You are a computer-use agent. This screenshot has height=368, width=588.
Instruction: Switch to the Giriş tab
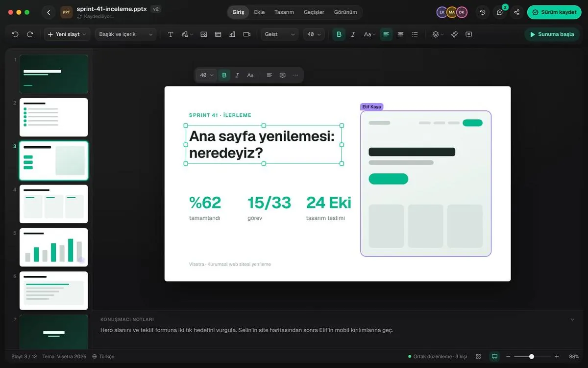click(238, 12)
